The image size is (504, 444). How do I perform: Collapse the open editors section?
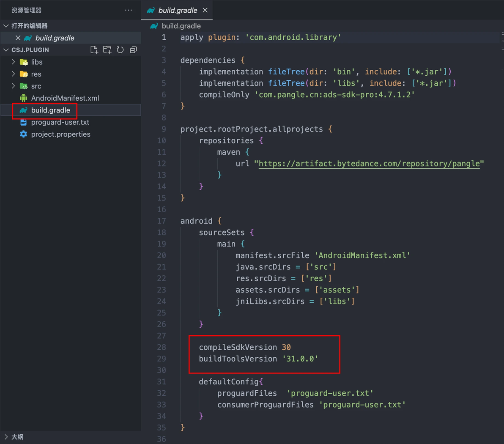point(6,26)
